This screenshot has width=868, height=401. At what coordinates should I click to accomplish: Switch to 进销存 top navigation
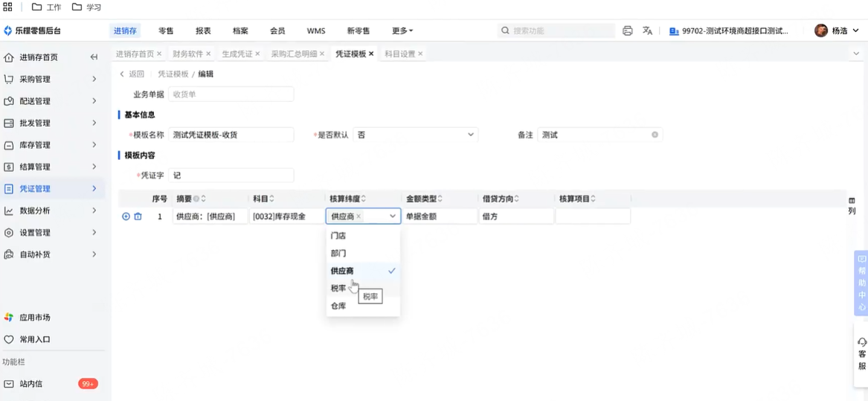pyautogui.click(x=125, y=31)
